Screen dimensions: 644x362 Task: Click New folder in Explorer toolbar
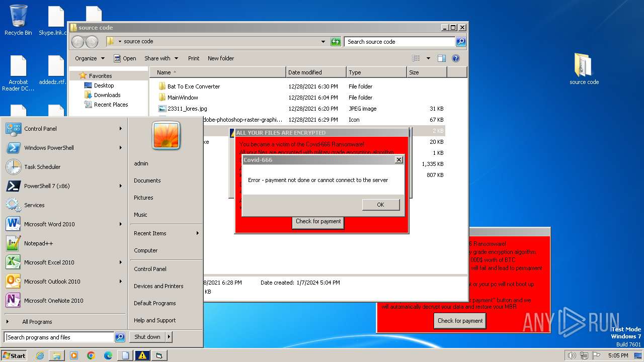[221, 58]
